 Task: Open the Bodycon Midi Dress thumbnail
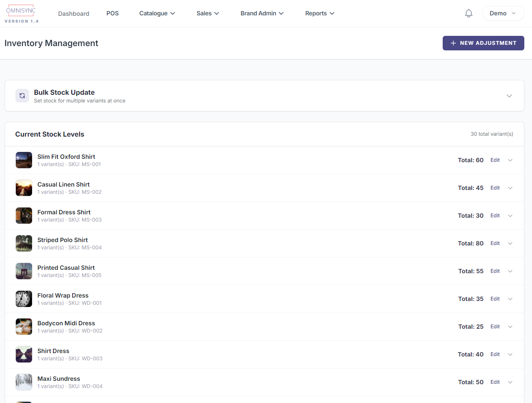[x=24, y=327]
